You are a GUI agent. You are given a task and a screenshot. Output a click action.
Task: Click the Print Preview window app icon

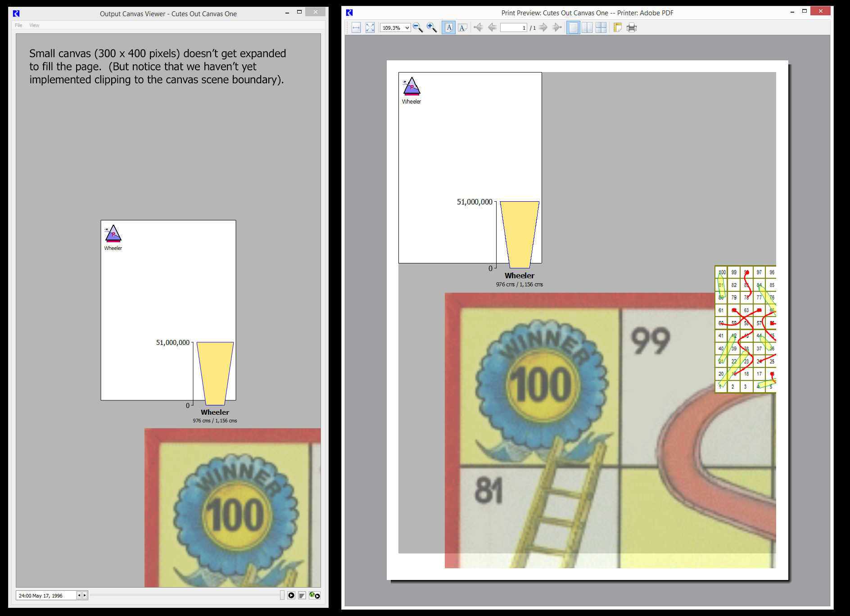[x=349, y=13]
